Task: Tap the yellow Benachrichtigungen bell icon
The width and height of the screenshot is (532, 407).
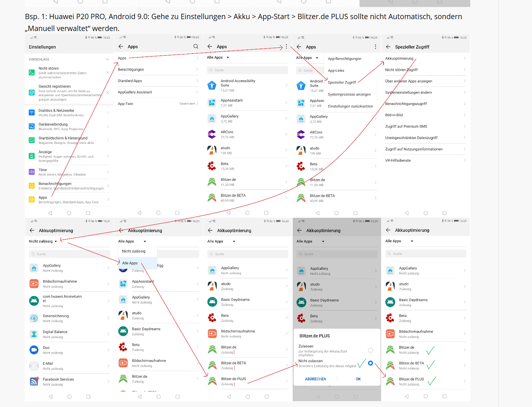Action: click(32, 185)
